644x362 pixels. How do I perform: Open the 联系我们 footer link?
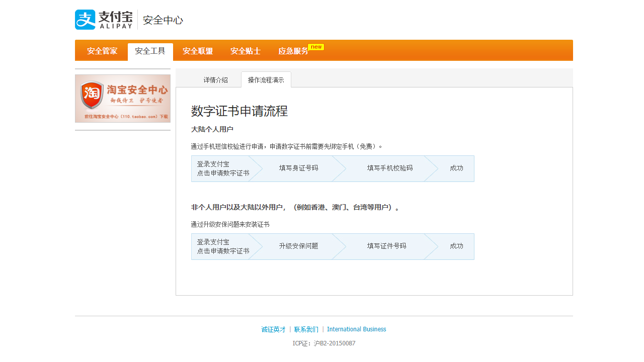point(305,329)
